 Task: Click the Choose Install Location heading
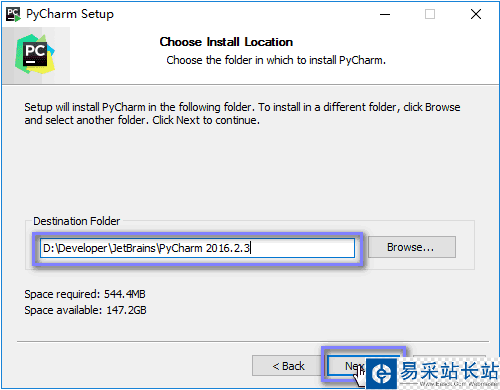click(226, 42)
